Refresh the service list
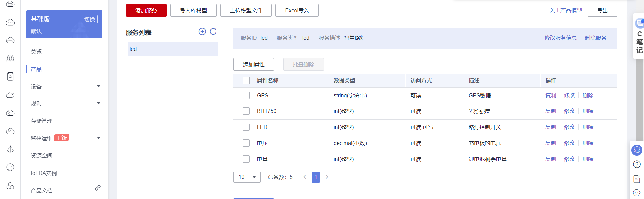Image resolution: width=644 pixels, height=199 pixels. [213, 32]
